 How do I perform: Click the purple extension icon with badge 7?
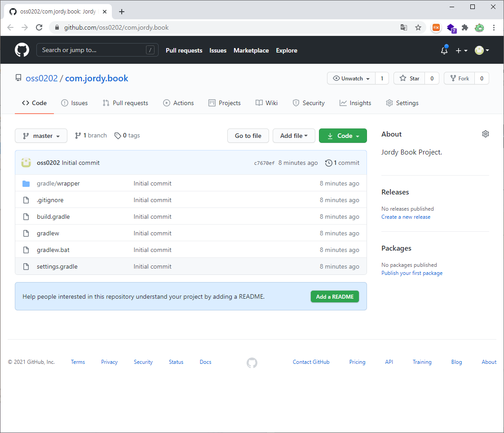pyautogui.click(x=451, y=28)
